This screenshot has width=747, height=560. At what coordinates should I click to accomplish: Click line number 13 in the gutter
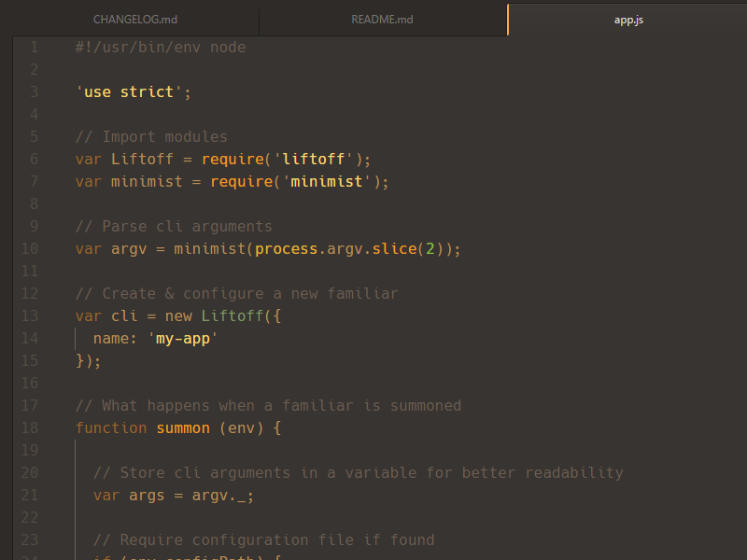(29, 315)
